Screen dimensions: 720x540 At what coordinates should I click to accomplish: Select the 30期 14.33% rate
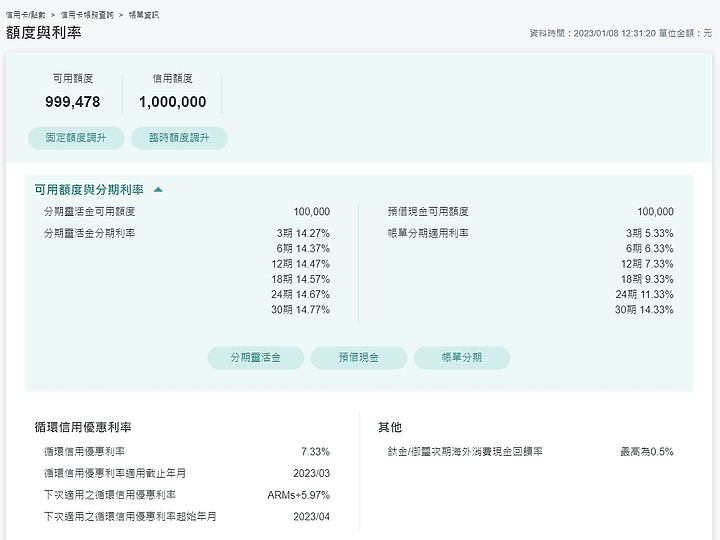pyautogui.click(x=644, y=309)
